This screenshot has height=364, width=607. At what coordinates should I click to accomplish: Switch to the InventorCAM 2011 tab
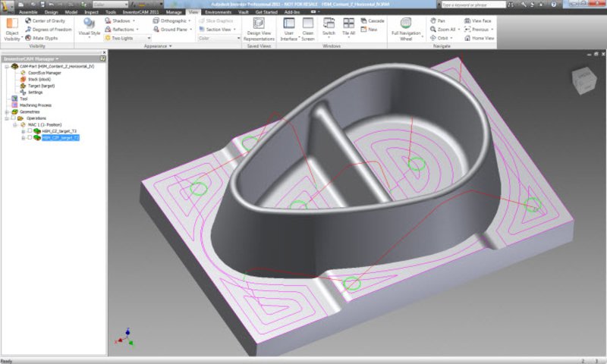pyautogui.click(x=141, y=12)
